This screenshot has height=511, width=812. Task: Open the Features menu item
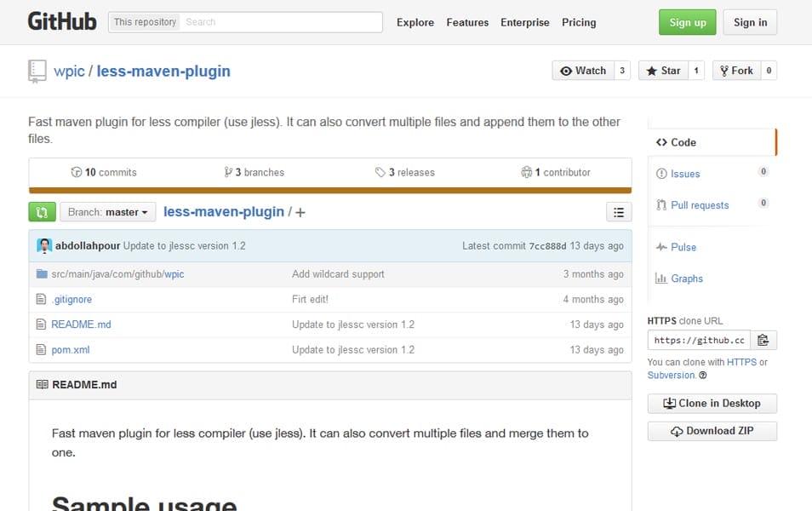pyautogui.click(x=467, y=22)
